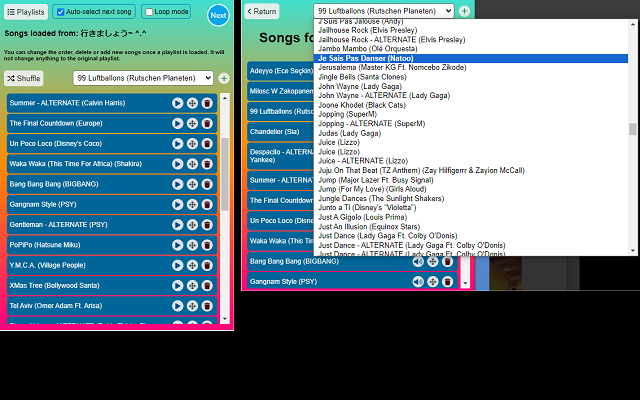Image resolution: width=640 pixels, height=400 pixels.
Task: Click speaker icon on right panel Gangnam Style
Action: coord(418,282)
